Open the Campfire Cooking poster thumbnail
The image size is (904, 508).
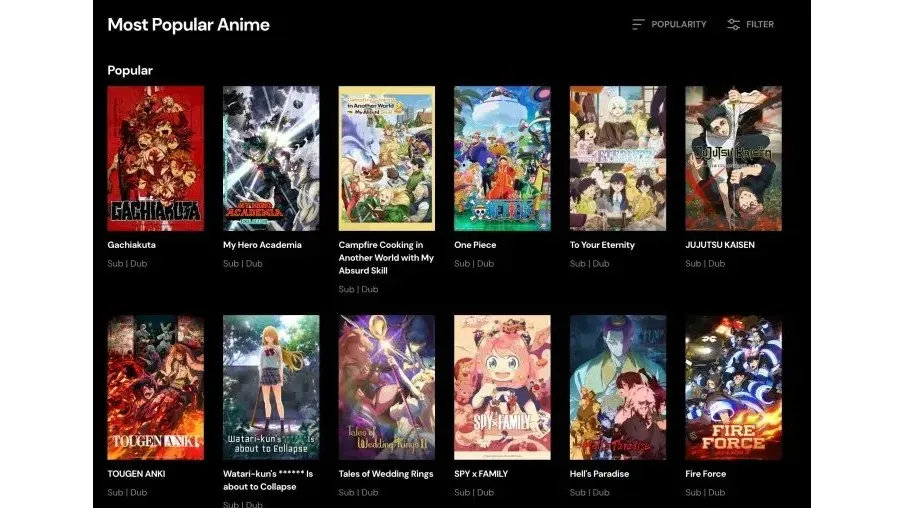coord(387,159)
